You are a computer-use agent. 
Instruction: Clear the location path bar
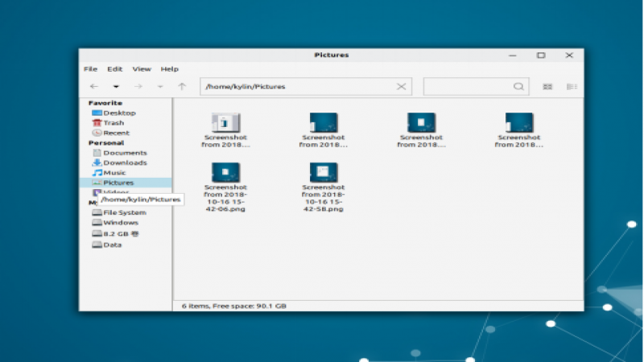(x=401, y=86)
